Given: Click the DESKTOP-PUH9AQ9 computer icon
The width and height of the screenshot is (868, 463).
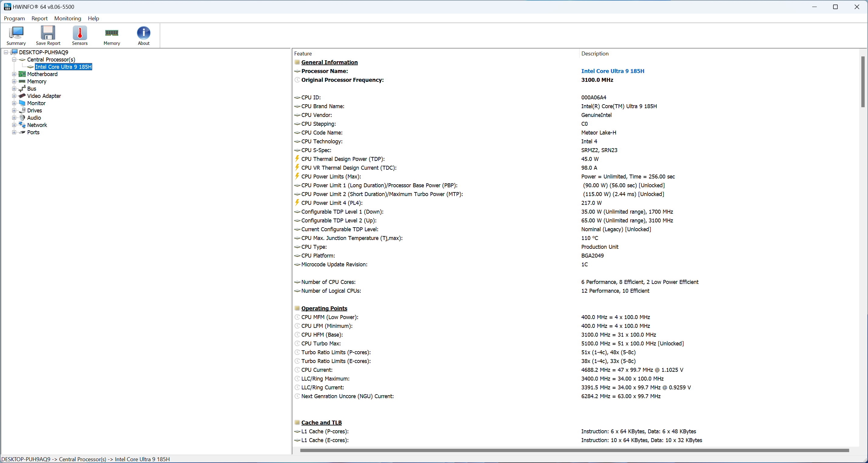Looking at the screenshot, I should pos(14,52).
